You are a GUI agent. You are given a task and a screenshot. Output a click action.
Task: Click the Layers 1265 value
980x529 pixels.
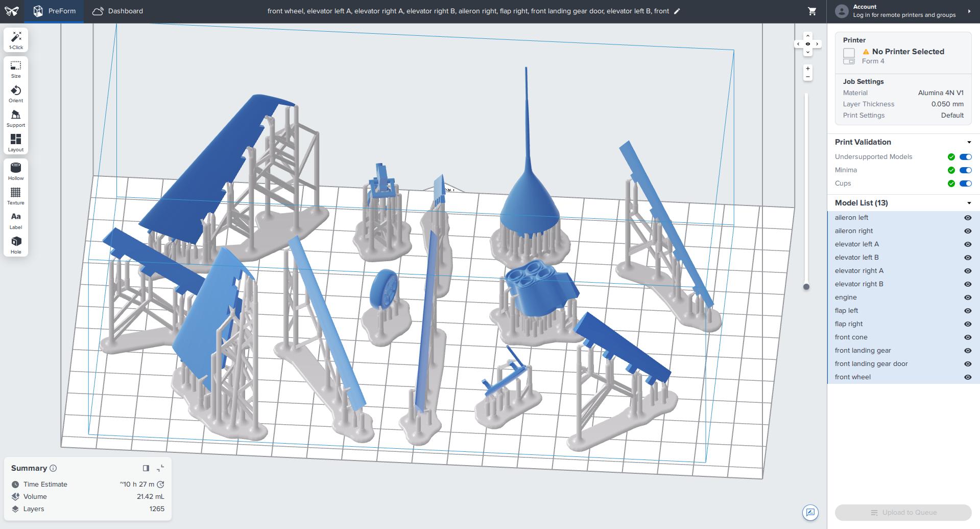(x=157, y=509)
